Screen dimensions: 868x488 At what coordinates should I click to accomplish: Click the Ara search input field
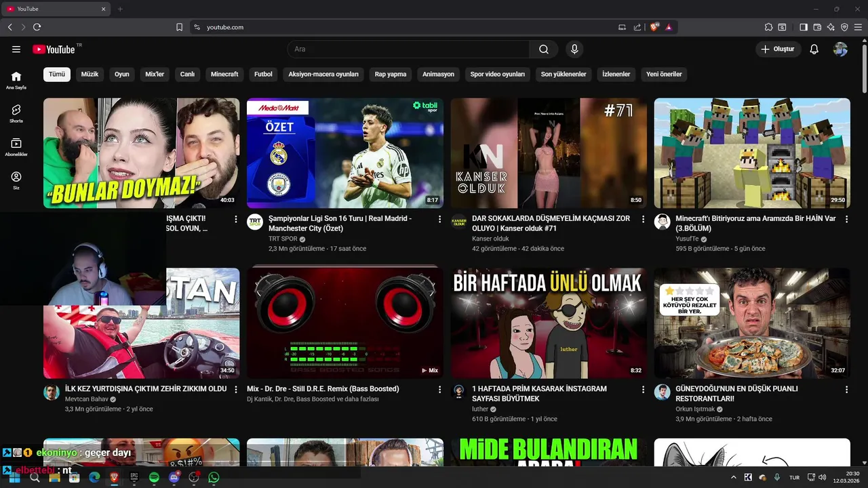click(x=408, y=49)
